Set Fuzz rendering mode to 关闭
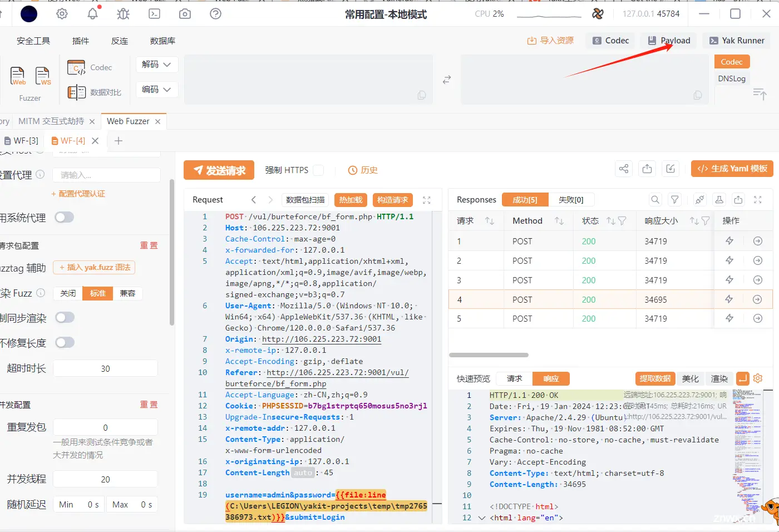 pyautogui.click(x=68, y=293)
